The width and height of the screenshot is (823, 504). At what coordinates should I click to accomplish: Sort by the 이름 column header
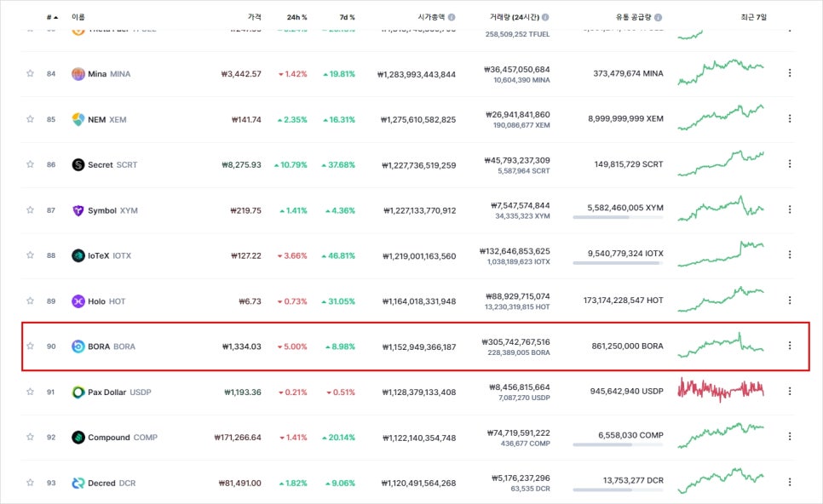click(x=78, y=17)
